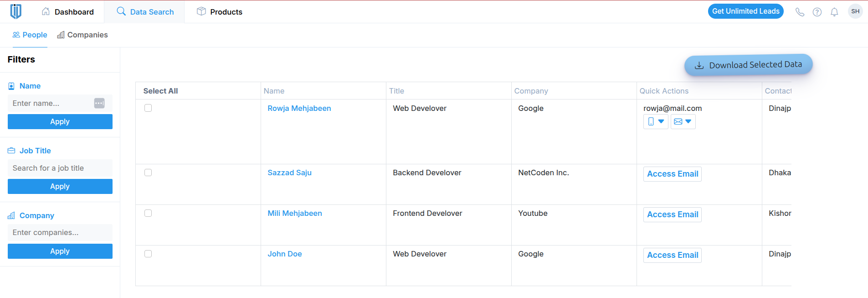This screenshot has width=868, height=298.
Task: Click the Enter companies input field
Action: point(60,232)
